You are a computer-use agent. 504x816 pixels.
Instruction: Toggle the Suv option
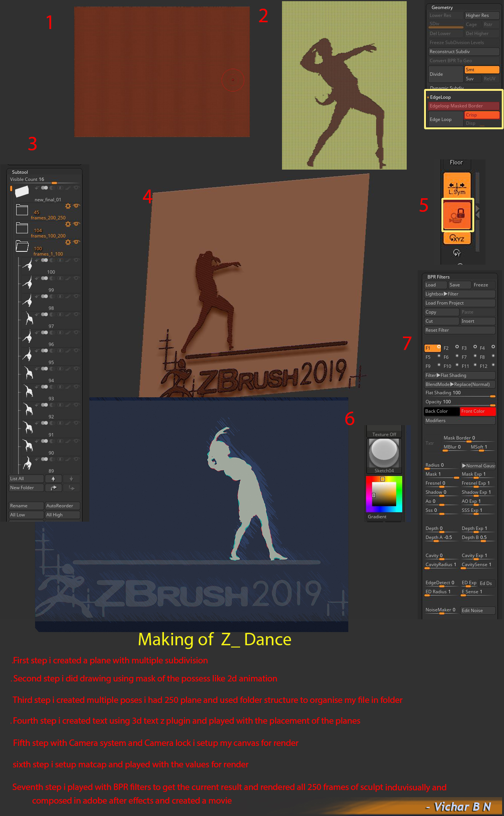473,79
